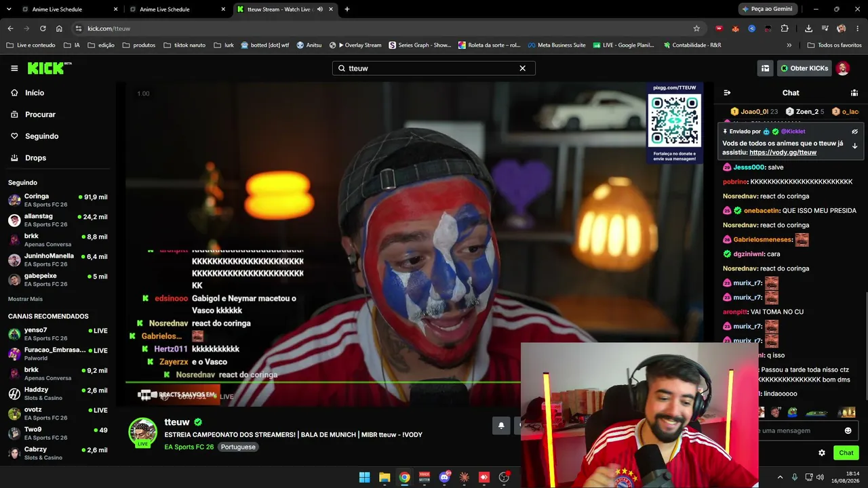Open recommended channel Two9

[58, 433]
